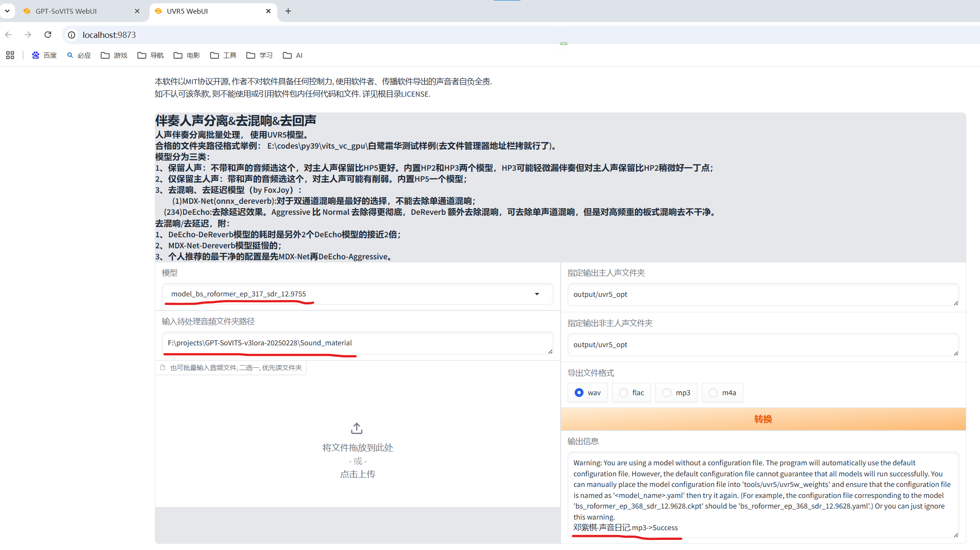Screen dimensions: 980x550
Task: Open the AI bookmarks folder
Action: [x=293, y=55]
